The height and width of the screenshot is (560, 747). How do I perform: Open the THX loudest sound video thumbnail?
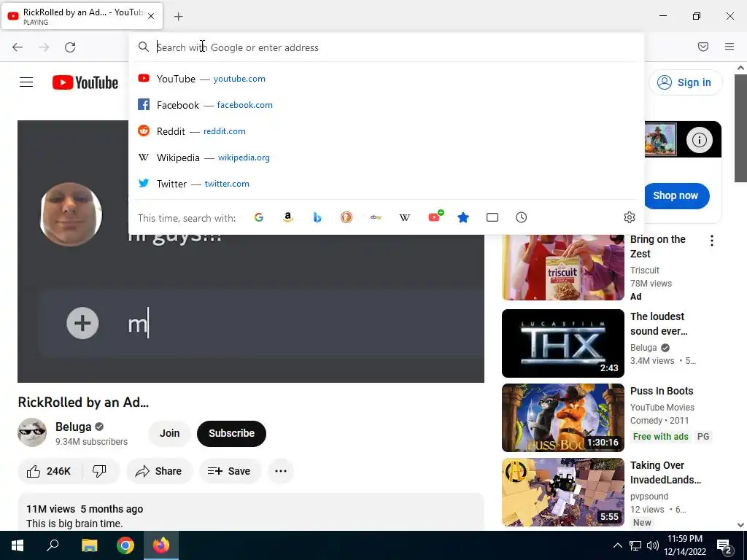pyautogui.click(x=562, y=343)
